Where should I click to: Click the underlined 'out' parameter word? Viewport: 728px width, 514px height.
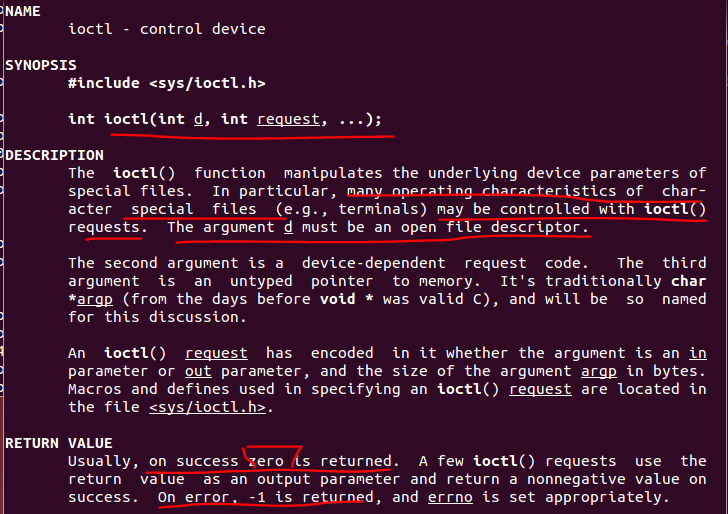point(198,371)
